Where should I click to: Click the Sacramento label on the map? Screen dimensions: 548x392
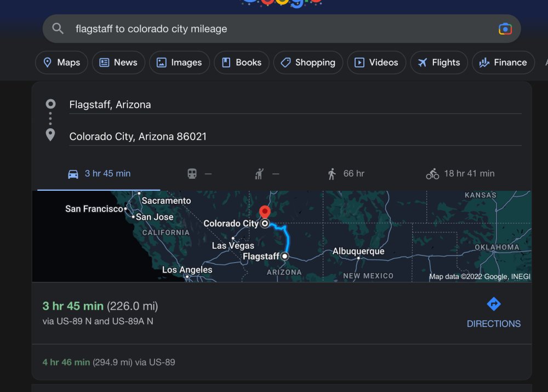(x=167, y=201)
